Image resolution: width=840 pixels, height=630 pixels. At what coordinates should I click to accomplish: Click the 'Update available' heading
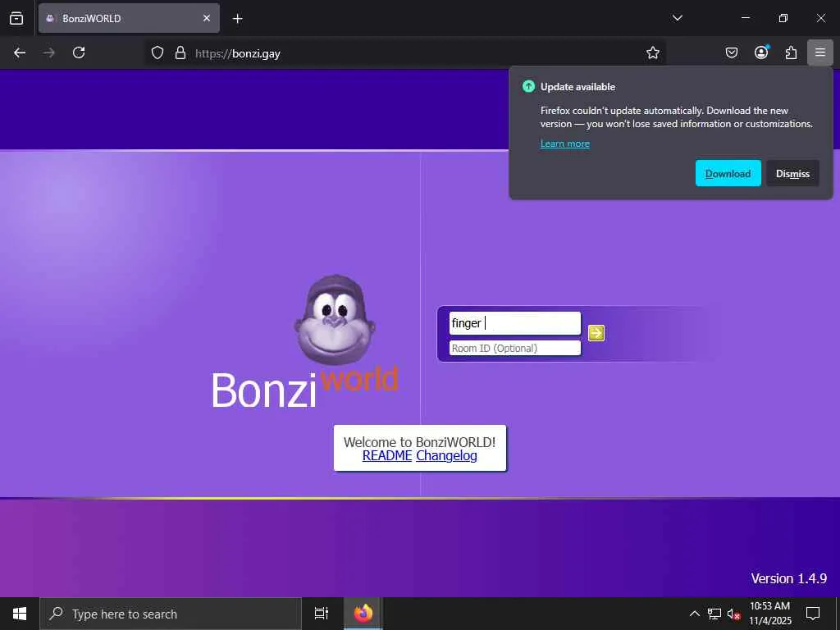(x=577, y=87)
